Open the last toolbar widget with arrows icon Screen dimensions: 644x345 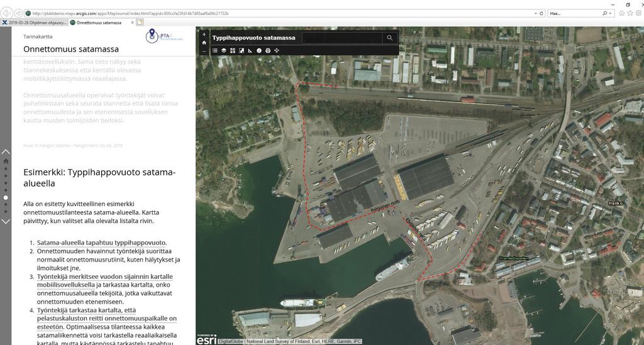pyautogui.click(x=277, y=50)
